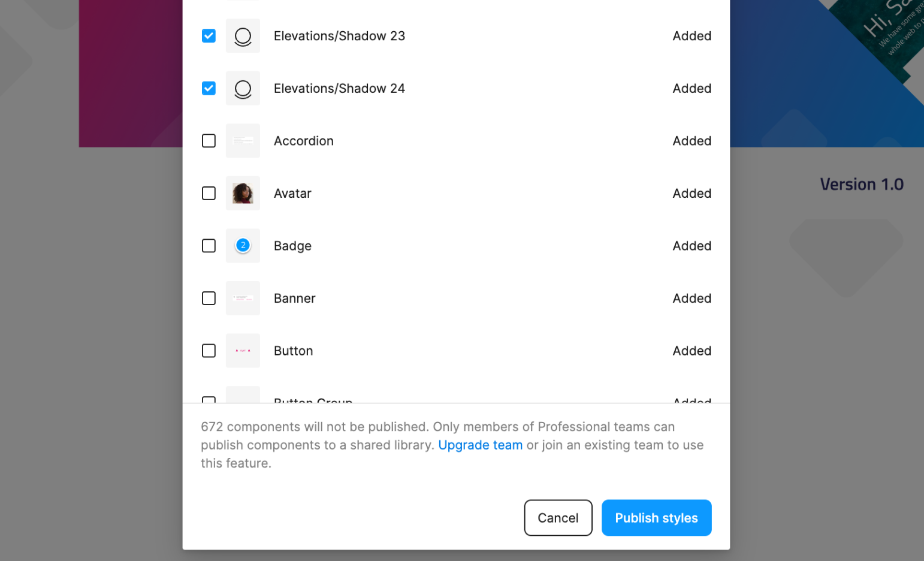The height and width of the screenshot is (561, 924).
Task: Select the Banner component checkbox
Action: pyautogui.click(x=209, y=298)
